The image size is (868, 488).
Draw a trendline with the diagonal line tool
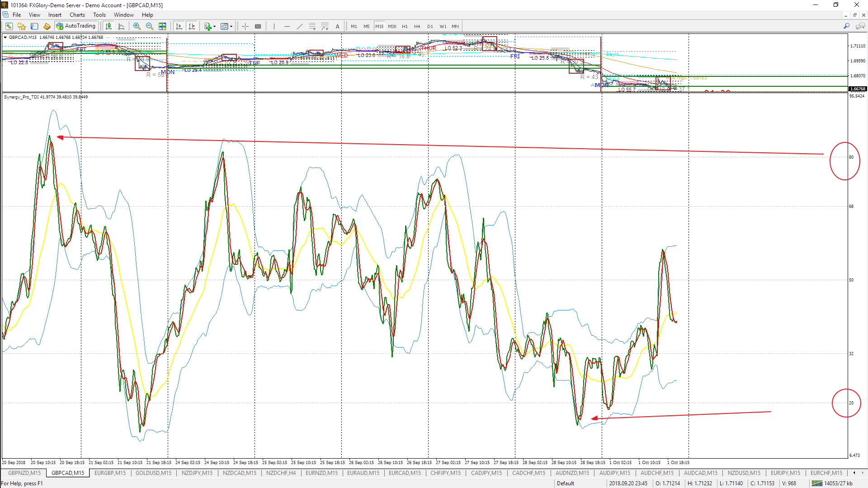[299, 26]
